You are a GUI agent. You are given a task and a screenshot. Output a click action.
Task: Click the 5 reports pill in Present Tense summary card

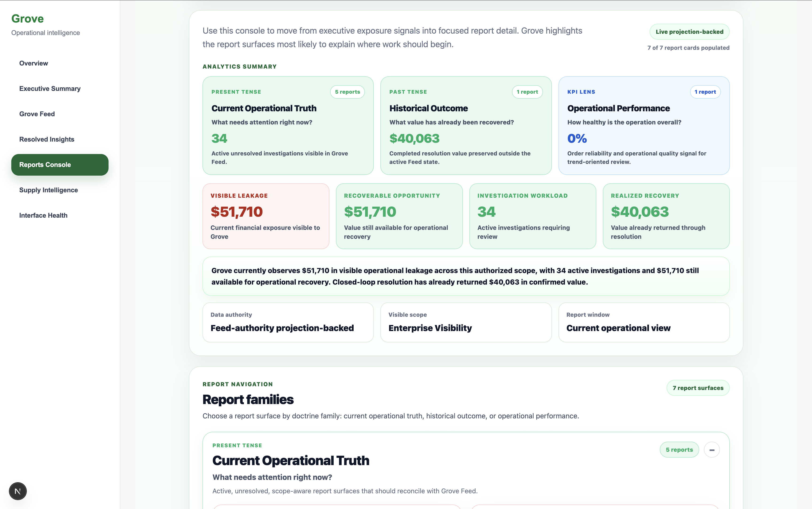click(347, 92)
